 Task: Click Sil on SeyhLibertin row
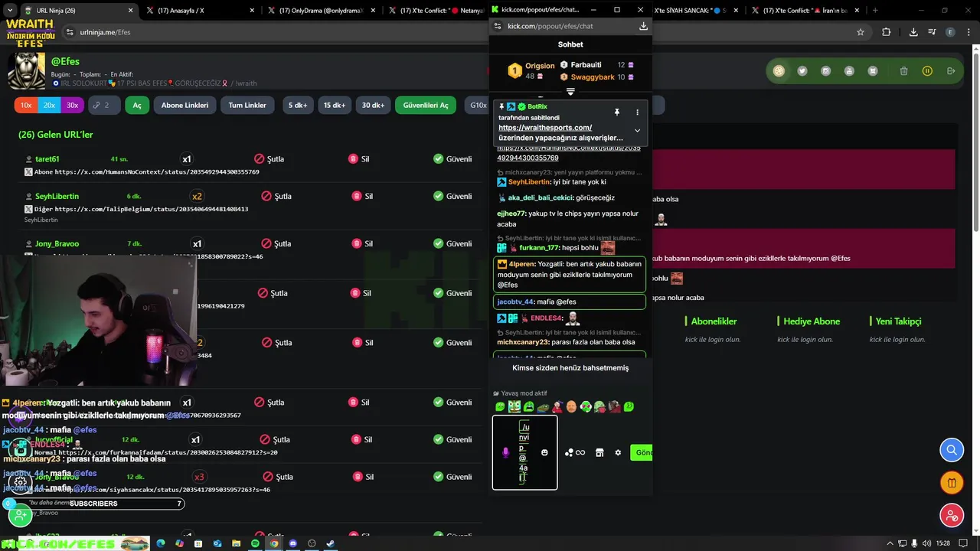point(361,196)
